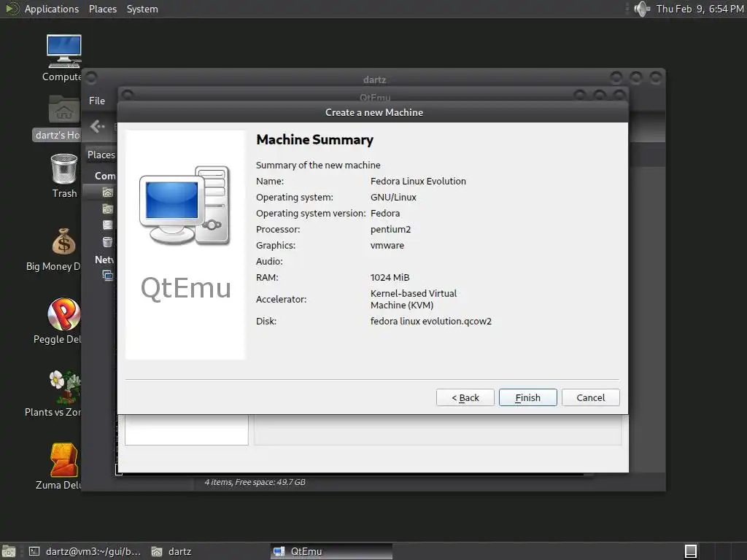
Task: Click the 'pentium2' processor value
Action: tap(391, 229)
